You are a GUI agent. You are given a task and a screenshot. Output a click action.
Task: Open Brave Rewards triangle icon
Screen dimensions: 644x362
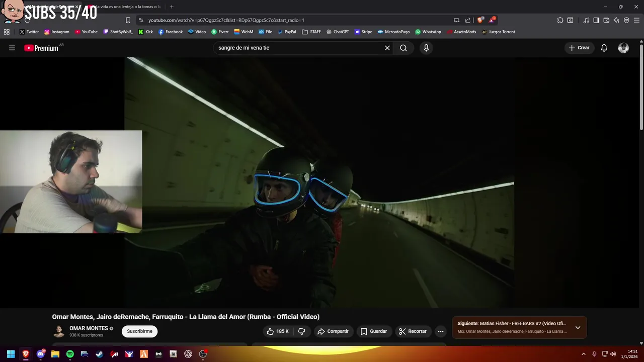pos(492,20)
